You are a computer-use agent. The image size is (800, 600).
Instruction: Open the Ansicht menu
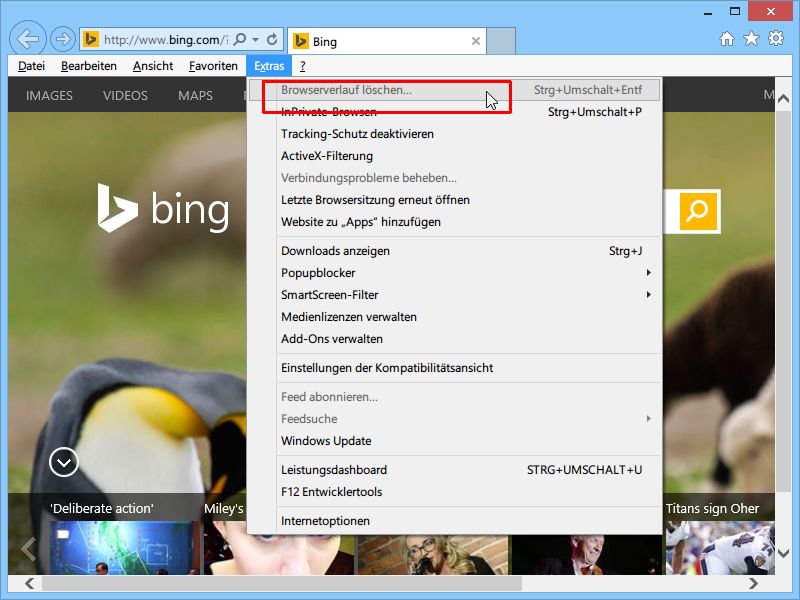coord(153,66)
